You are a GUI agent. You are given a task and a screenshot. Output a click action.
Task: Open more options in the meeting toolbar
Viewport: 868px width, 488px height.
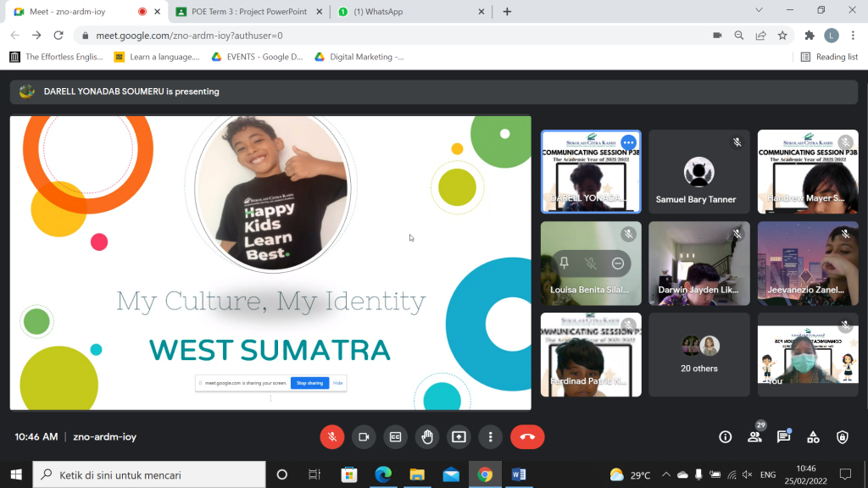pos(490,437)
